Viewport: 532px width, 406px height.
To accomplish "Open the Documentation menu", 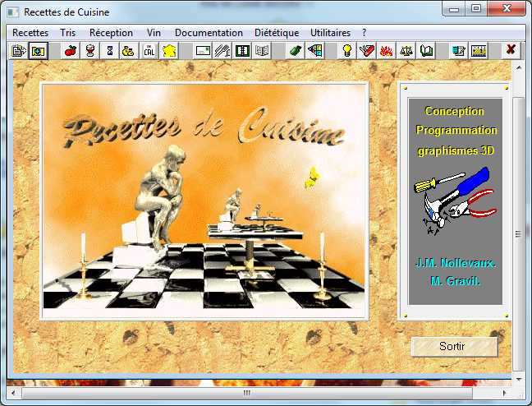I will [x=209, y=33].
